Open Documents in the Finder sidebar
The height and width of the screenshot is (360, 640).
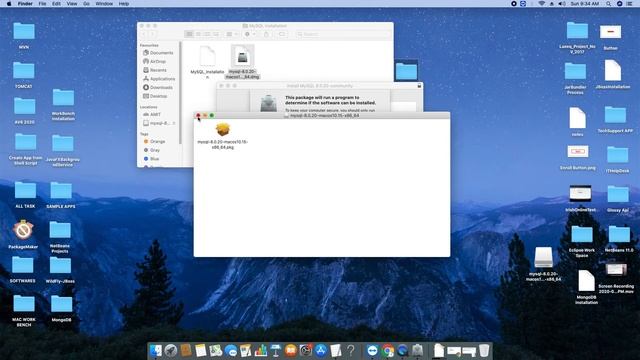click(158, 53)
